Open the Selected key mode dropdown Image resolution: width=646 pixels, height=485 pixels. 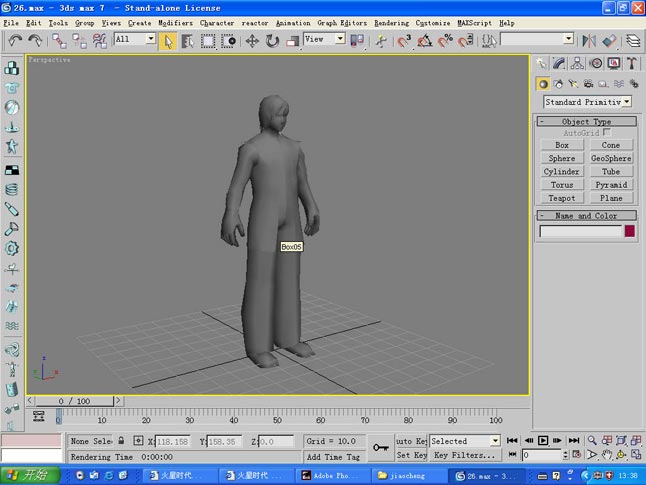pyautogui.click(x=495, y=441)
